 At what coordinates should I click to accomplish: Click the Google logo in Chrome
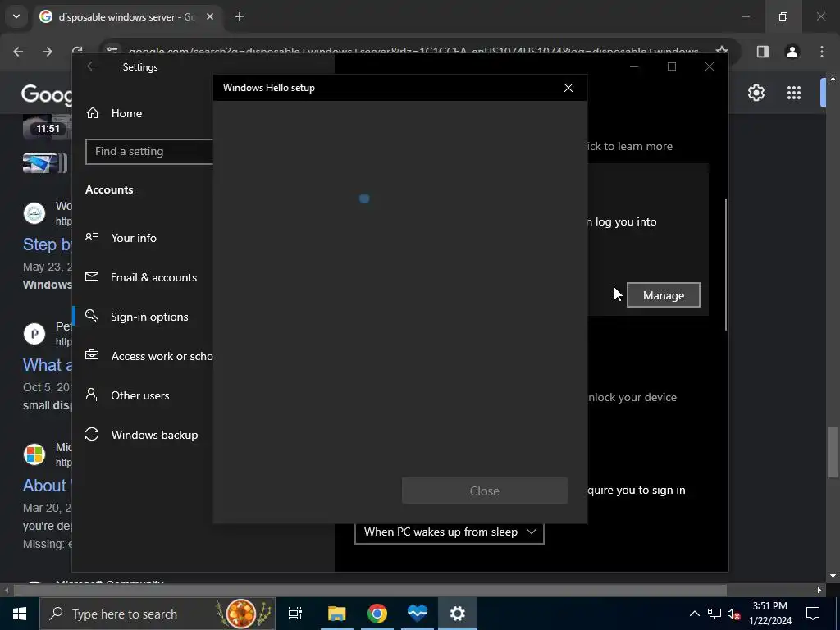[x=47, y=94]
